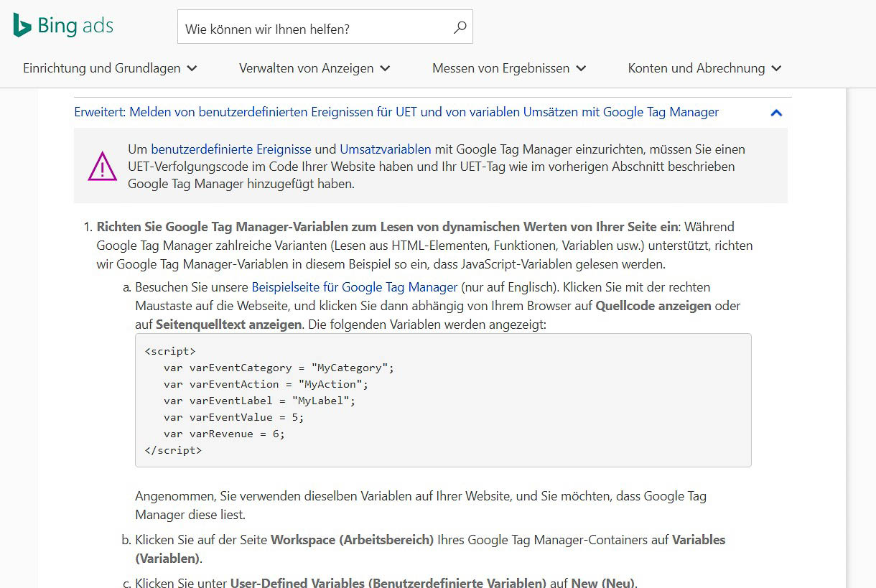Click the varEventCategory code line

click(x=279, y=368)
